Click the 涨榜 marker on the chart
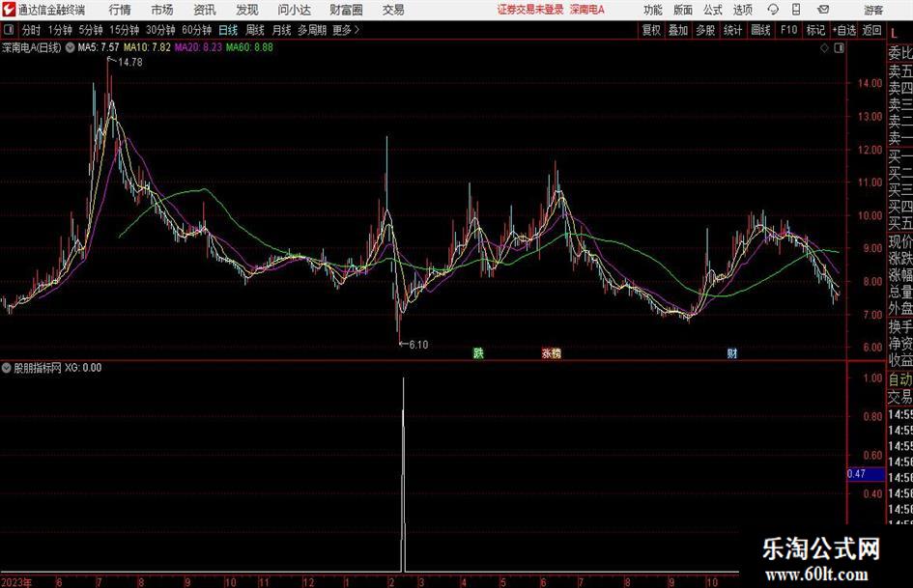 point(552,353)
